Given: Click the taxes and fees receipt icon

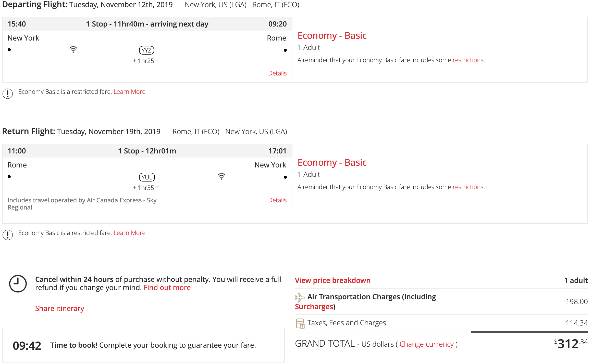Looking at the screenshot, I should click(x=300, y=323).
